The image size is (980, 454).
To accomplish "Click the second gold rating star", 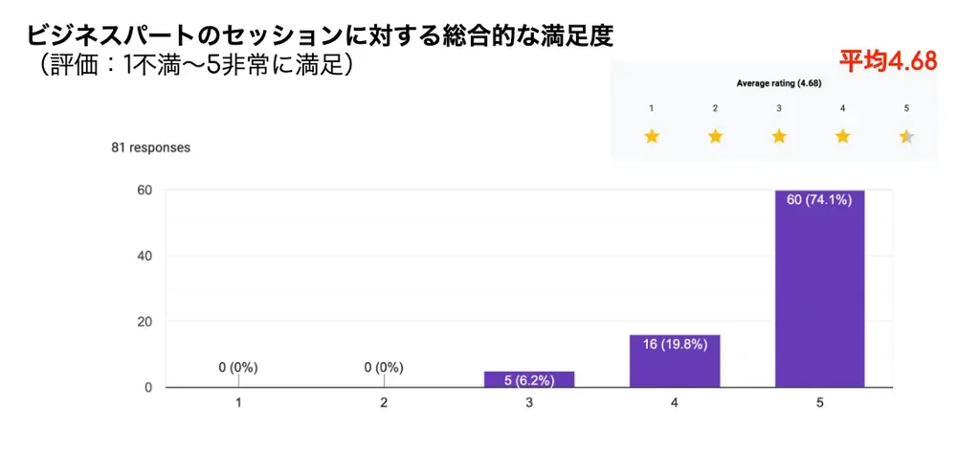I will [x=716, y=137].
